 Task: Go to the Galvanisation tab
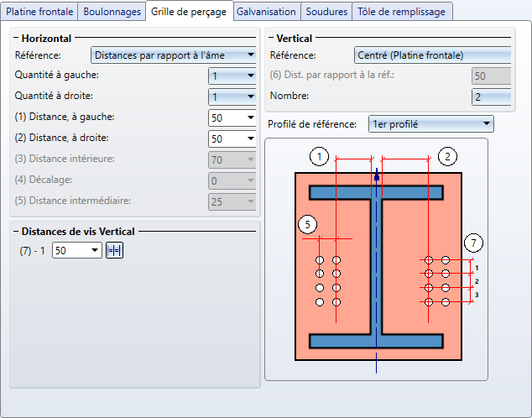266,12
